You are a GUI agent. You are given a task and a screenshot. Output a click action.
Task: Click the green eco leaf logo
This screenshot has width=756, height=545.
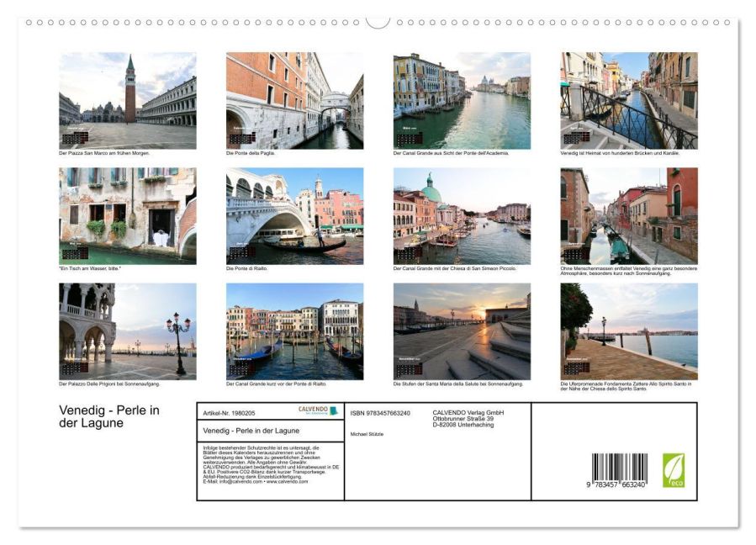(x=673, y=470)
